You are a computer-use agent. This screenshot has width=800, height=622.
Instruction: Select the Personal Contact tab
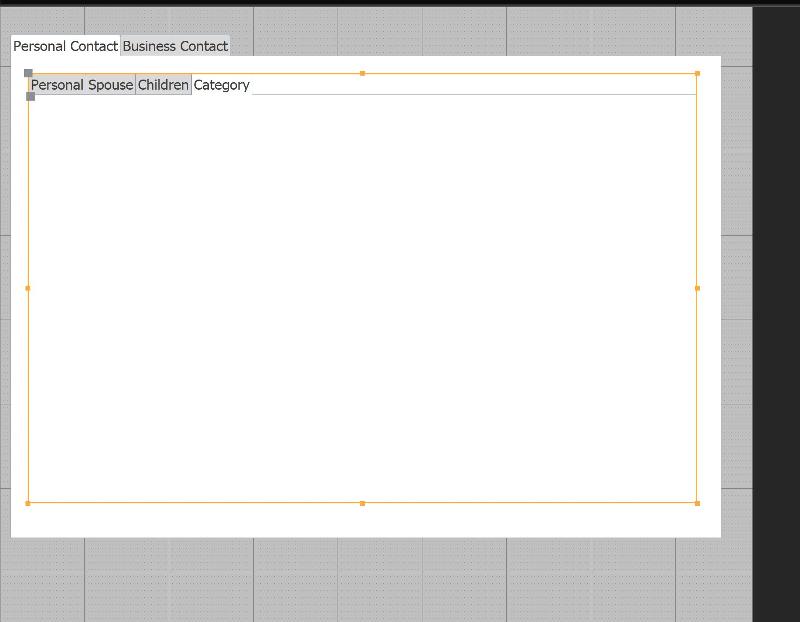pos(66,46)
